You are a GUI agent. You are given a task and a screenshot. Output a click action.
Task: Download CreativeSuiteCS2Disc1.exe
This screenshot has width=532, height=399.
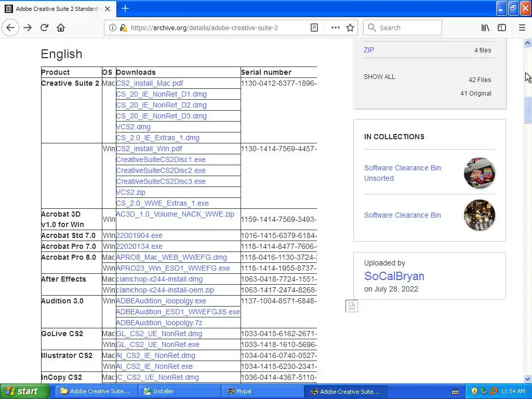pos(161,160)
